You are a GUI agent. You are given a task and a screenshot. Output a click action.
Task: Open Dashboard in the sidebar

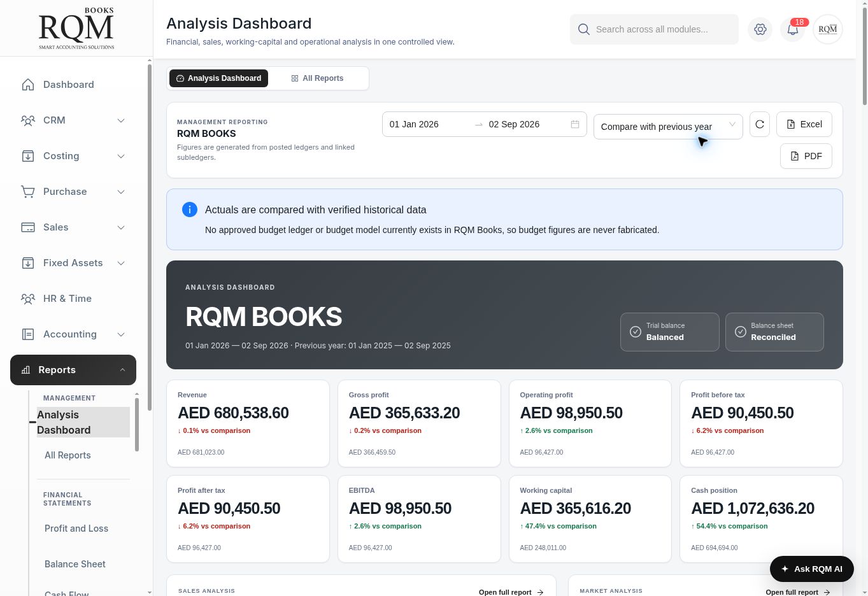pos(73,85)
